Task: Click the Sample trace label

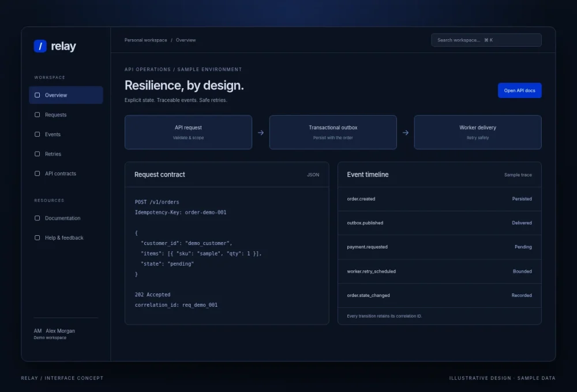Action: tap(518, 175)
